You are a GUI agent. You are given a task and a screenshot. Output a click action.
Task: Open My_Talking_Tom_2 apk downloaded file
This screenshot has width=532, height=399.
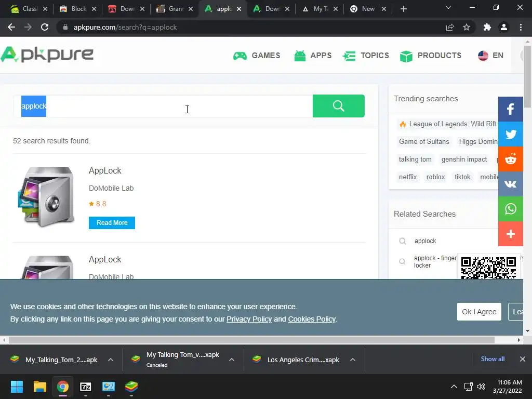click(x=61, y=360)
